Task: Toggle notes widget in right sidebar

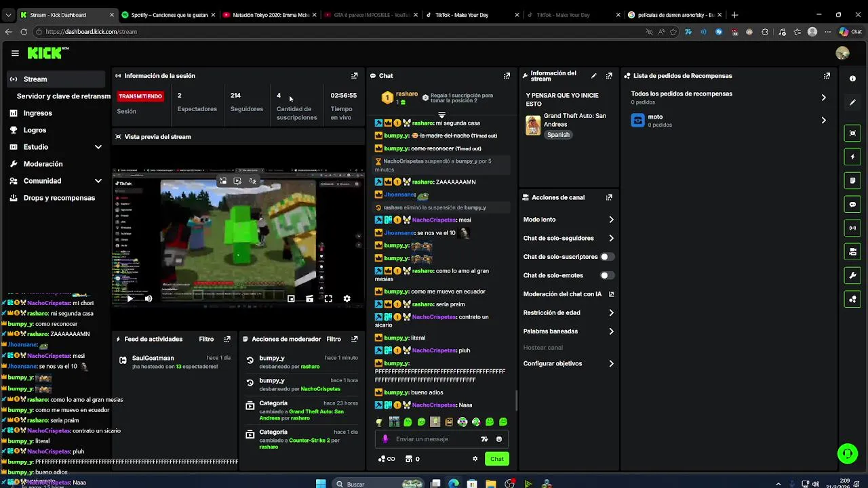Action: [x=852, y=181]
